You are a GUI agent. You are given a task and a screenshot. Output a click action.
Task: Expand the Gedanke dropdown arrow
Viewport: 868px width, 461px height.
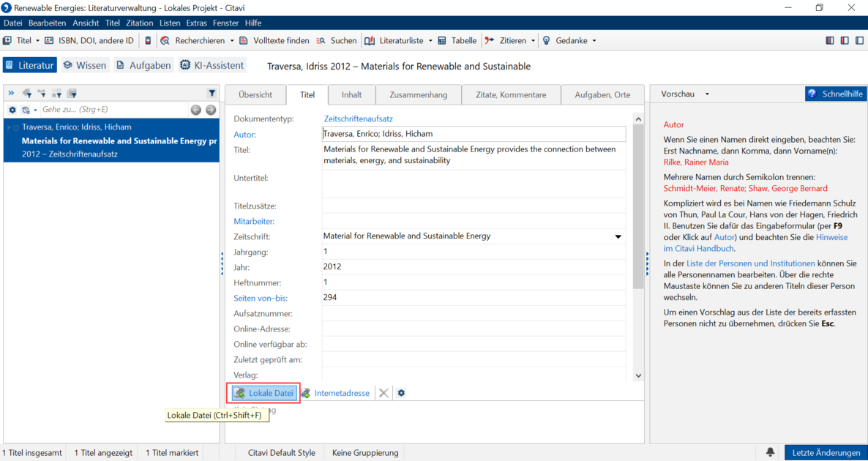594,40
